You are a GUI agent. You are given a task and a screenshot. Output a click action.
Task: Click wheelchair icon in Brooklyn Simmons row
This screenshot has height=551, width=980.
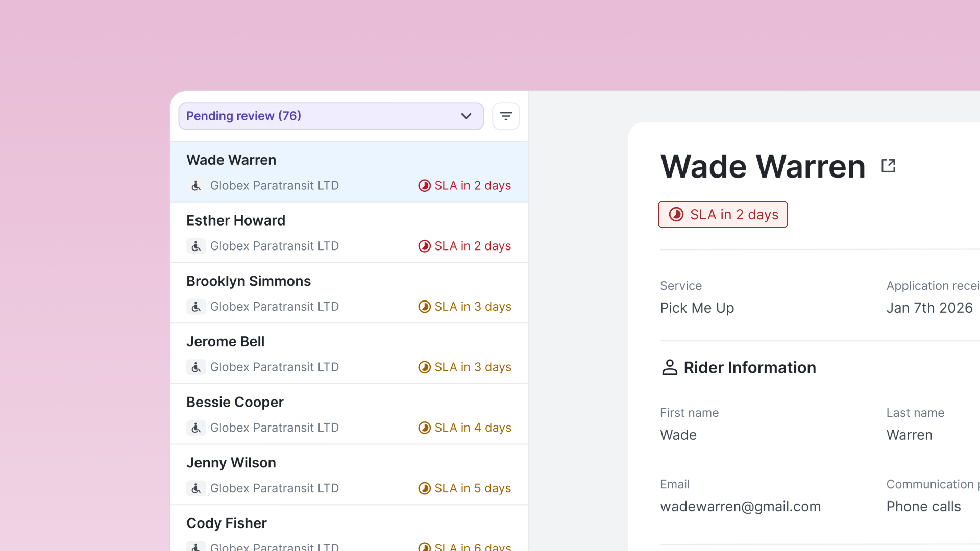[x=196, y=307]
